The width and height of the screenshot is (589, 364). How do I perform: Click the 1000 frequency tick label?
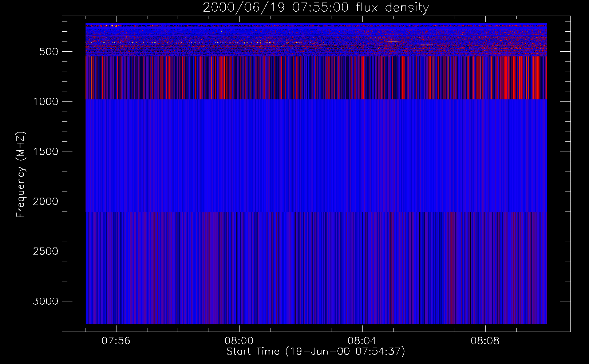tap(46, 102)
